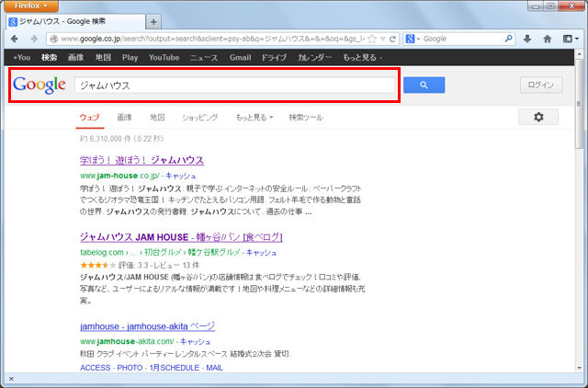The width and height of the screenshot is (588, 388).
Task: Open カレンダー in the Google bar
Action: (314, 58)
